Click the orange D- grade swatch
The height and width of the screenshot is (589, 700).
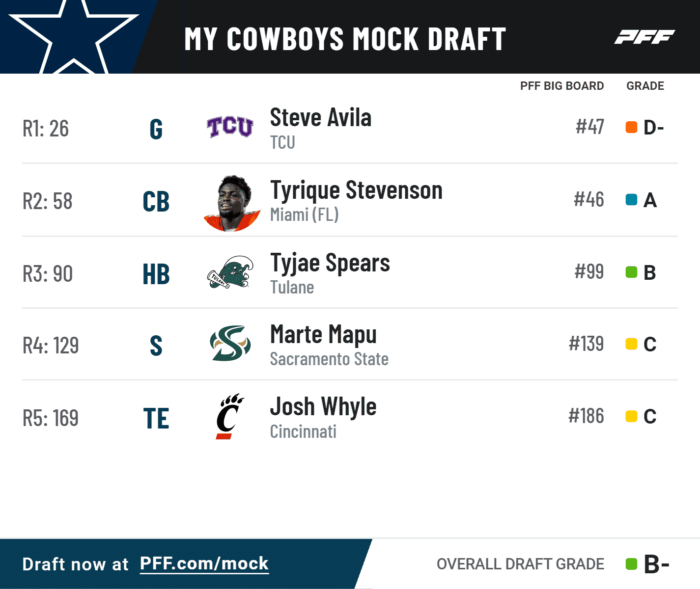631,127
